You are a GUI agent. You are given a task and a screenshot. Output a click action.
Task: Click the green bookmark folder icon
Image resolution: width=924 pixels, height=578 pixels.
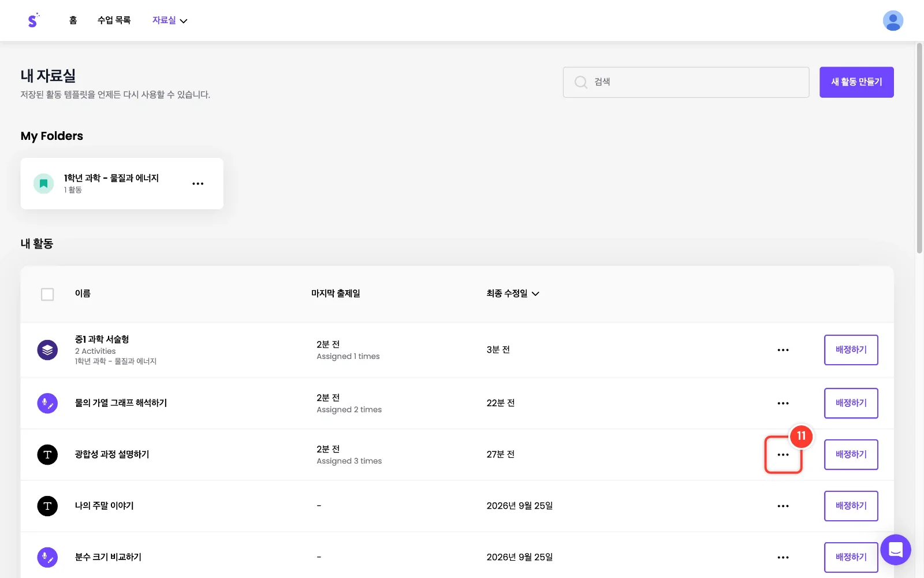[43, 184]
